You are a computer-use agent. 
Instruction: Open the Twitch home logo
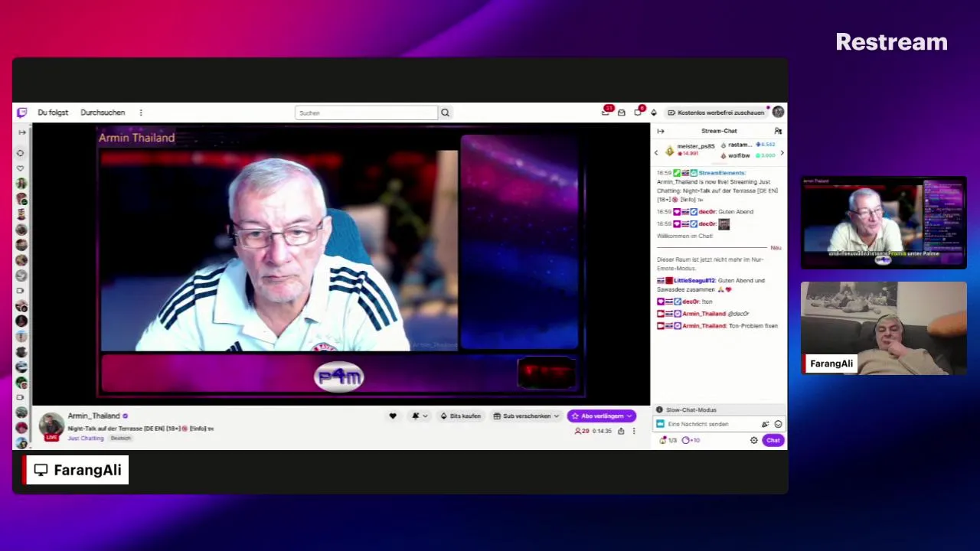(21, 112)
